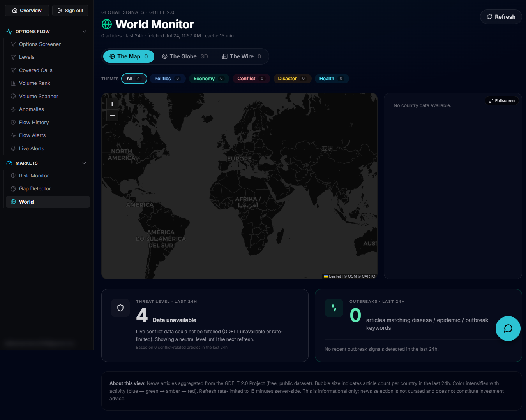The image size is (526, 420).
Task: Click the map near Europe label
Action: tap(239, 159)
